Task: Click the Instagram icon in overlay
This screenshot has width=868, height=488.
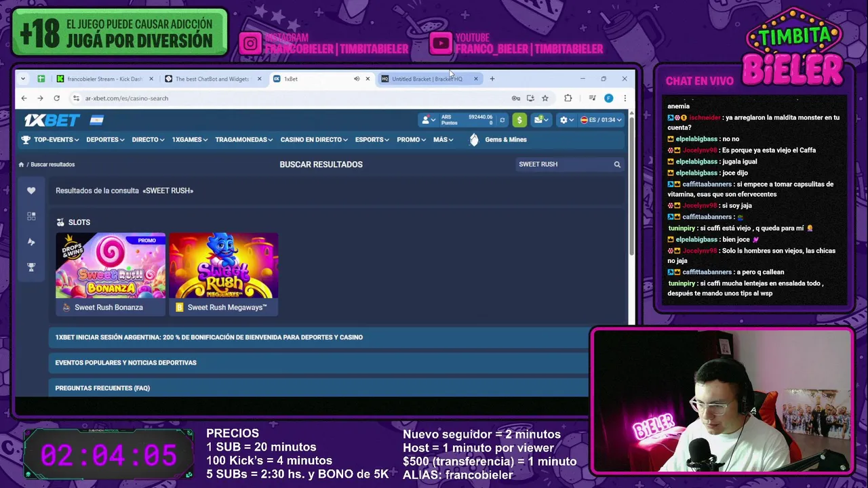Action: [x=250, y=44]
